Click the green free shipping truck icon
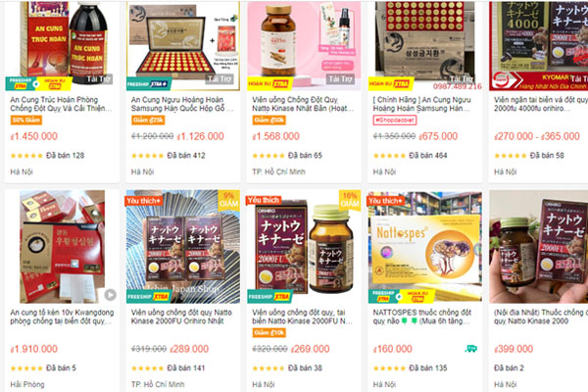 pyautogui.click(x=470, y=349)
